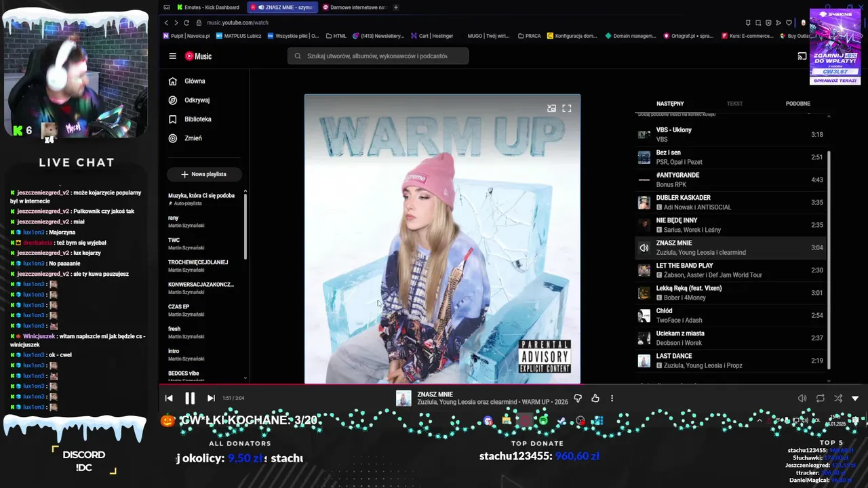
Task: Click small album thumbnail in player bar
Action: pos(403,399)
